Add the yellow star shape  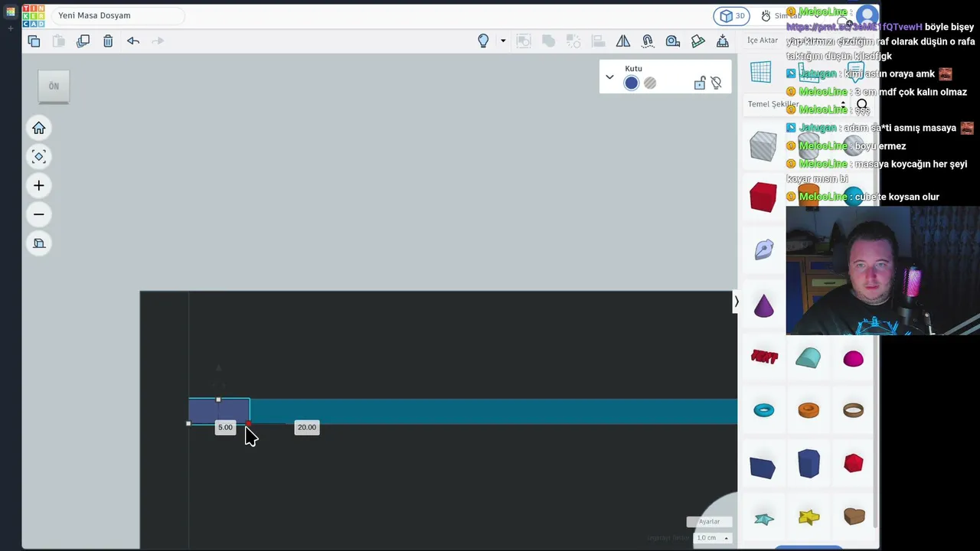(808, 517)
